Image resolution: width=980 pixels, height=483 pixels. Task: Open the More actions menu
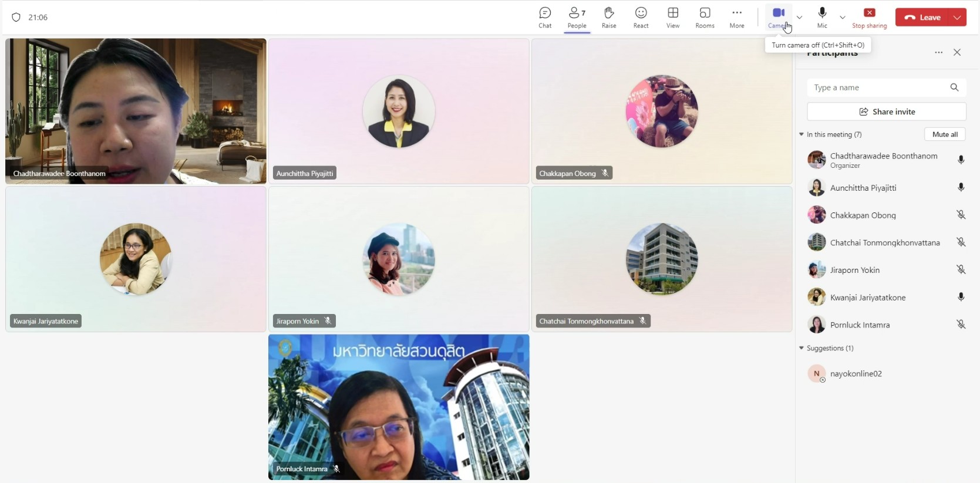click(x=737, y=18)
